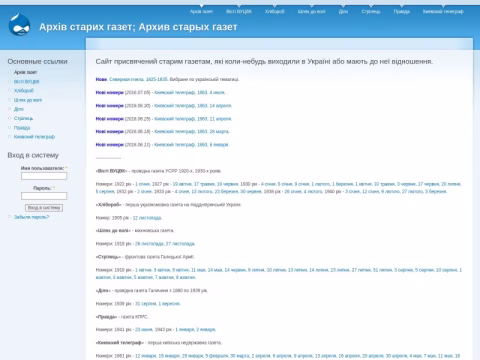Open Хлібороб 1905 issue '12 листопада'
This screenshot has height=360, width=480.
(x=147, y=218)
